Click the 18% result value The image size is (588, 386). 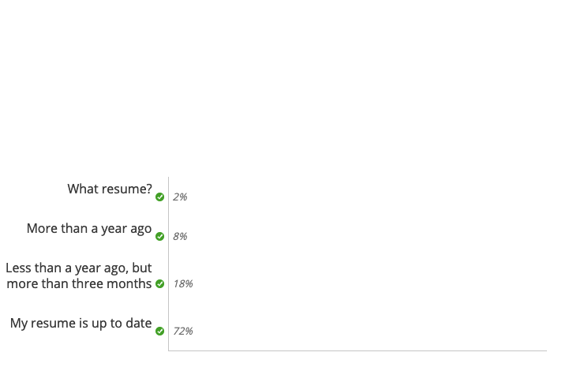point(183,283)
